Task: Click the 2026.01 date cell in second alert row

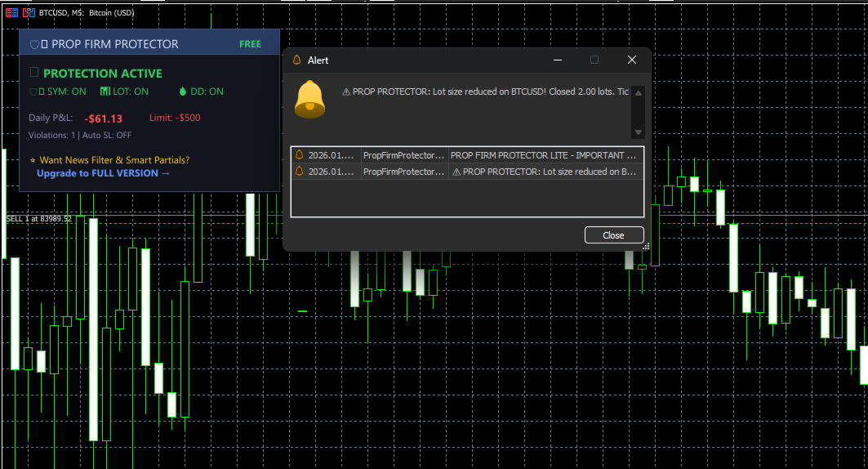Action: (331, 172)
